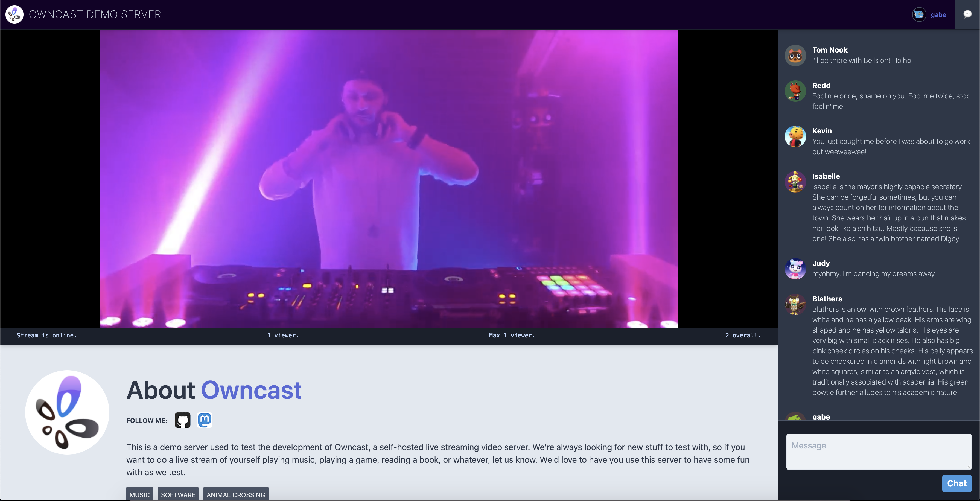Click the Owncast logo in header
The width and height of the screenshot is (980, 501).
click(14, 14)
